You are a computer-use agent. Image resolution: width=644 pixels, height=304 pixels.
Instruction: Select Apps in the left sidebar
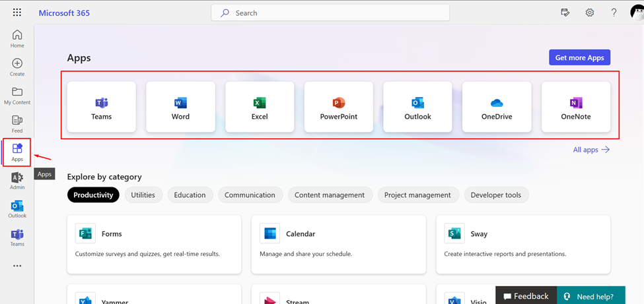tap(17, 152)
